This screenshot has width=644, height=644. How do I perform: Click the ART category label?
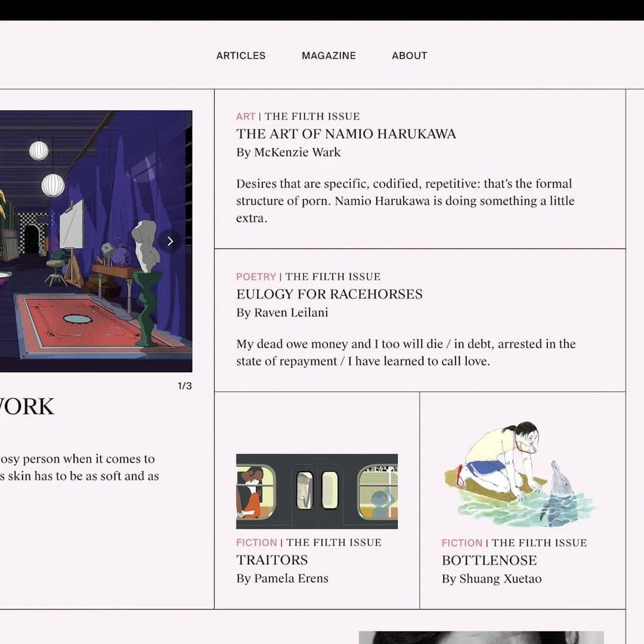[x=246, y=116]
